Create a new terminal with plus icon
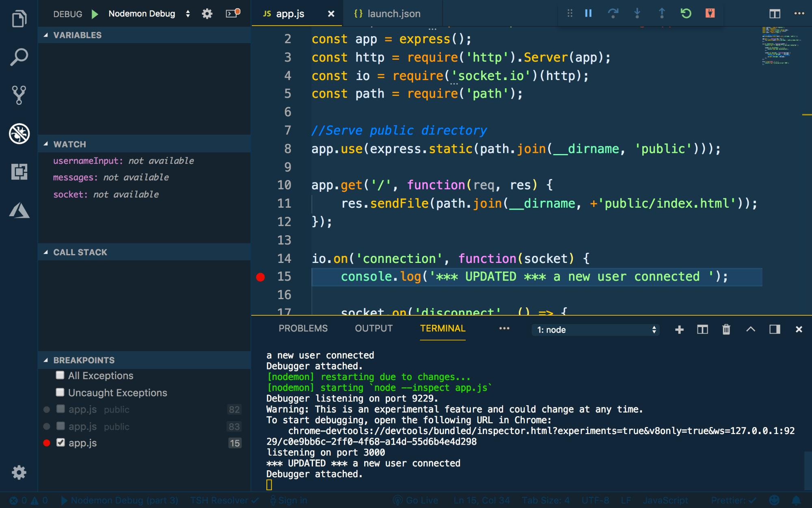Image resolution: width=812 pixels, height=508 pixels. click(x=679, y=330)
